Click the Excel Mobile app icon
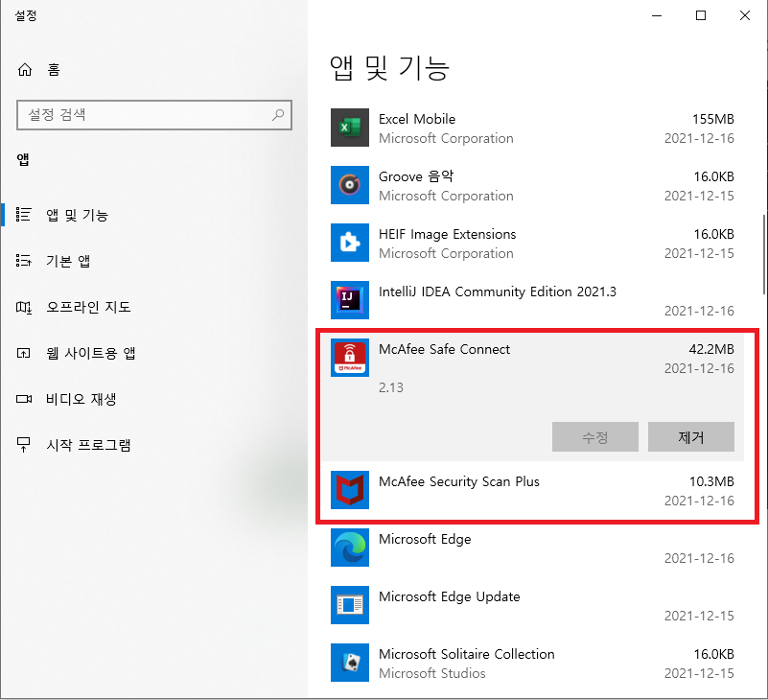Image resolution: width=768 pixels, height=700 pixels. pos(350,128)
